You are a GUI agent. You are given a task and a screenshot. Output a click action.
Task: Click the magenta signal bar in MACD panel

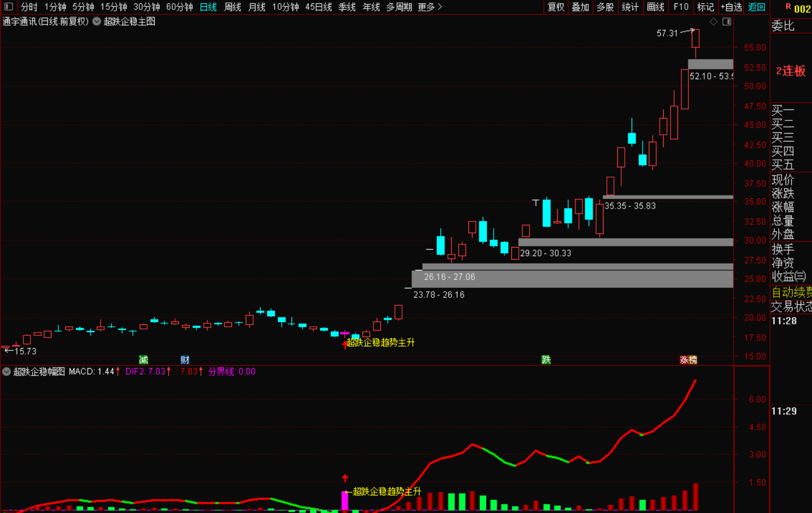coord(345,500)
